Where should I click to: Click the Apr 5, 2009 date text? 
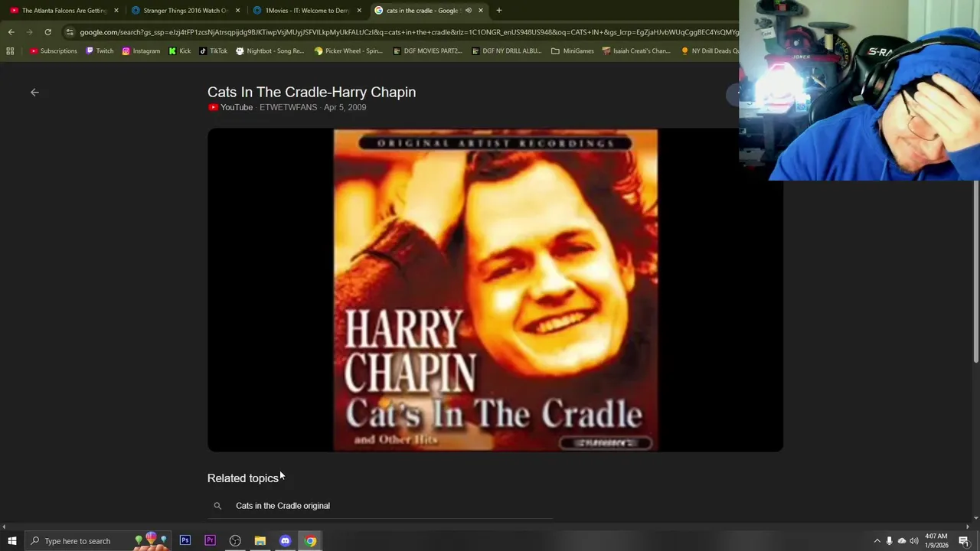pos(345,107)
